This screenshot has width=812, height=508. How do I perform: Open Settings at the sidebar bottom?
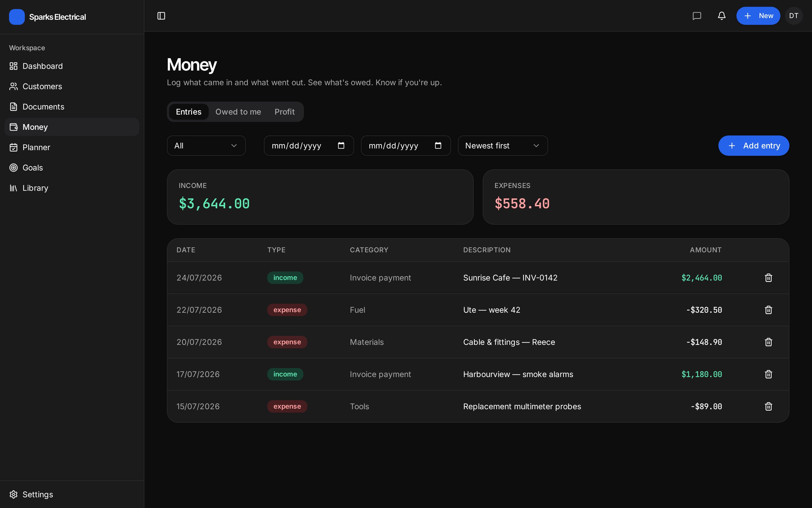coord(72,494)
